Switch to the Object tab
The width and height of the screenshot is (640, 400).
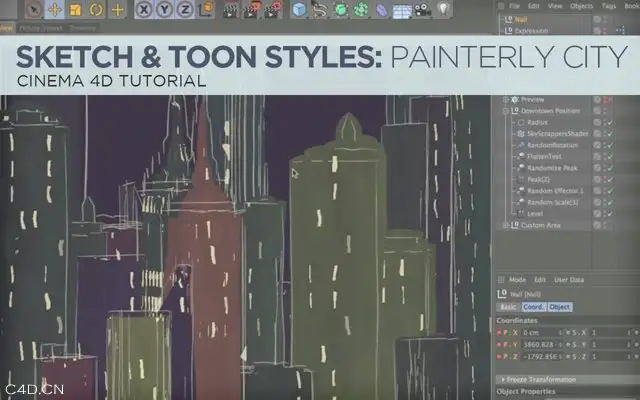click(x=560, y=307)
